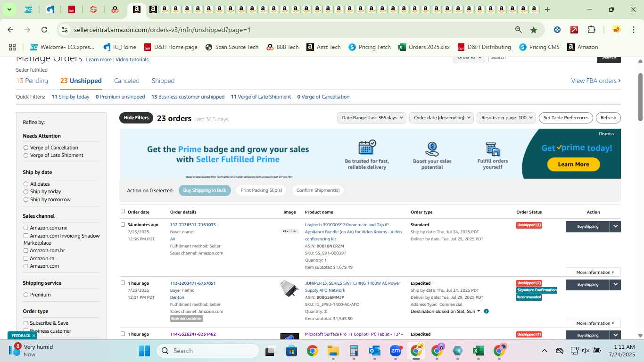Viewport: 644px width, 362px height.
Task: Open the 888 Tech bookmark
Action: coord(282,47)
